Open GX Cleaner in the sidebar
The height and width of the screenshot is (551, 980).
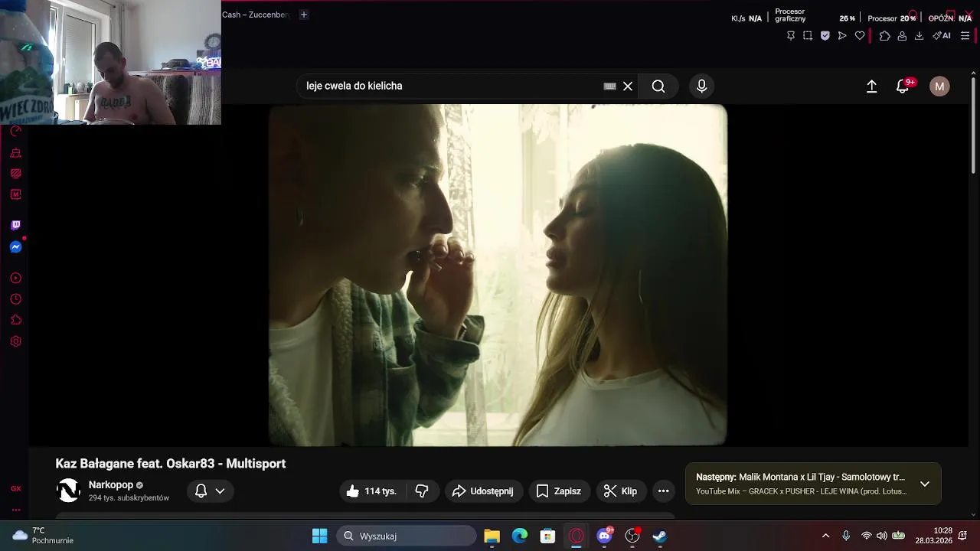pos(15,153)
